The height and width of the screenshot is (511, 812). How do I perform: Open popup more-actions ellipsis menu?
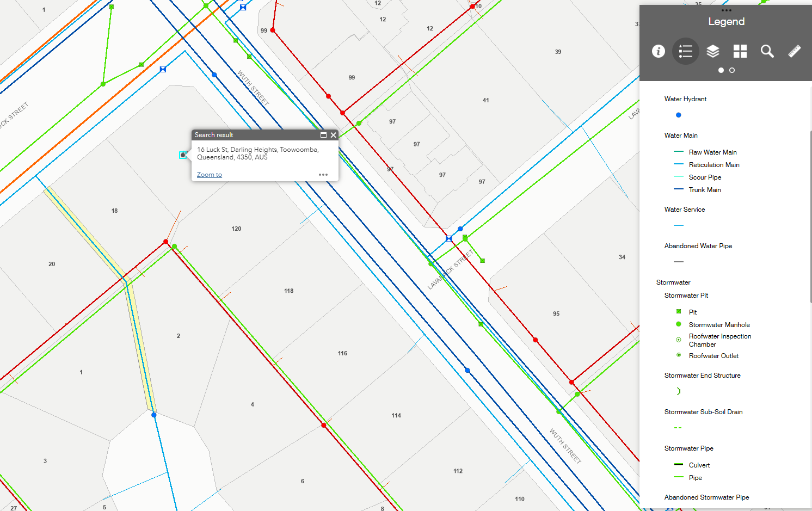tap(323, 175)
